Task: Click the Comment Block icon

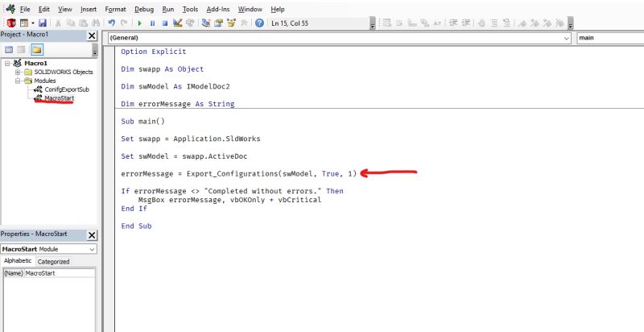Action: tap(494, 23)
